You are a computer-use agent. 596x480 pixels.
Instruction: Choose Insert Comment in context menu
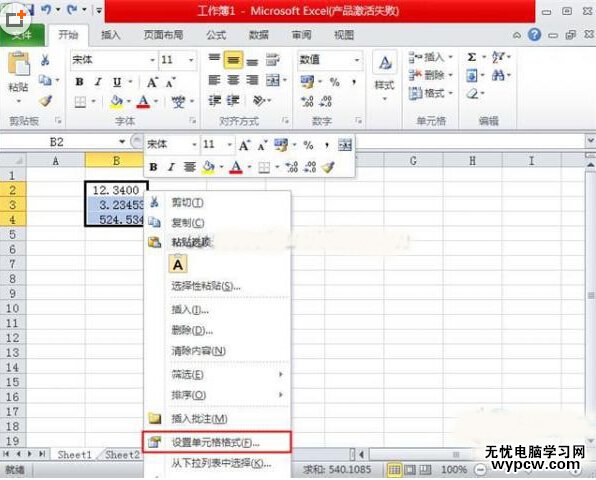[217, 419]
